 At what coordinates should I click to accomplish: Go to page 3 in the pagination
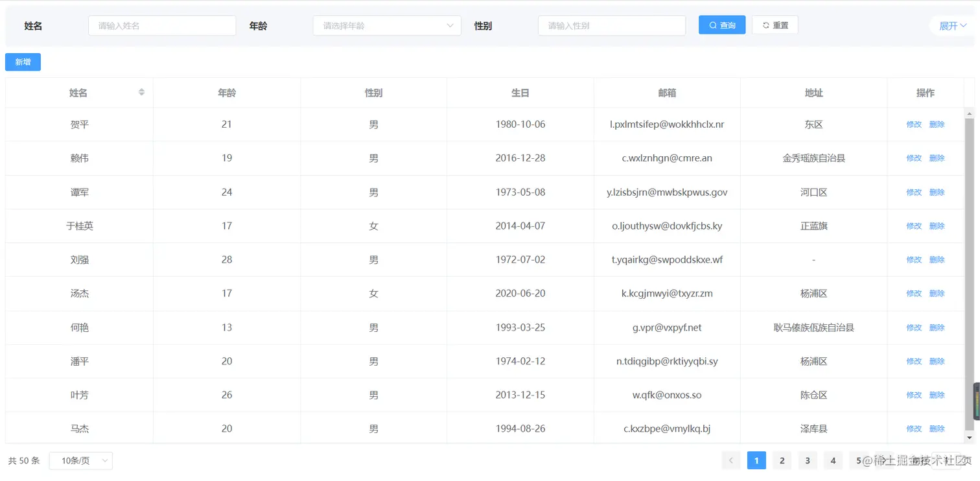click(808, 460)
